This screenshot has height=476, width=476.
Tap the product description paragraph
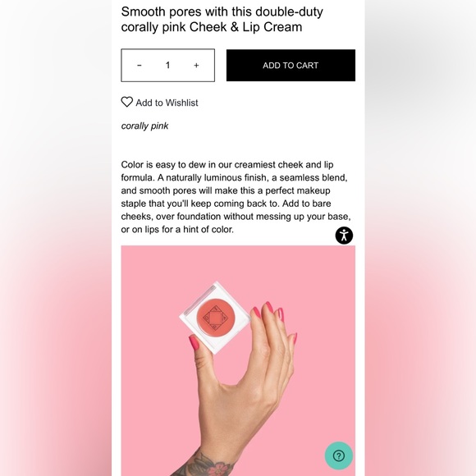236,197
